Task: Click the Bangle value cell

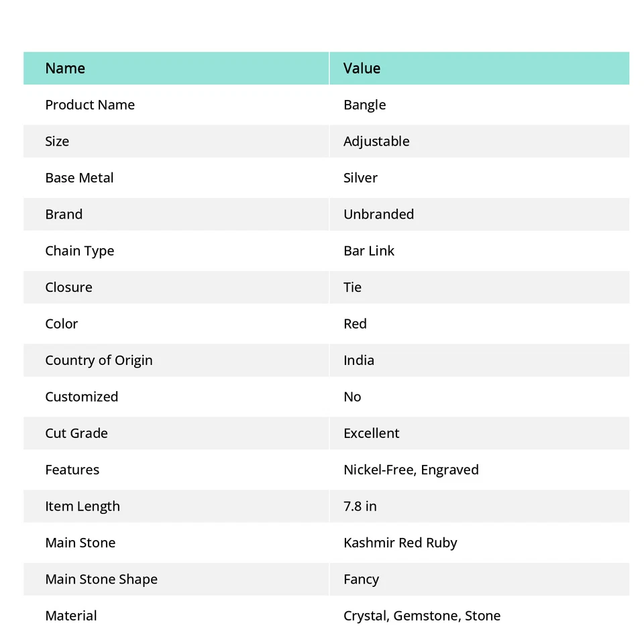Action: click(364, 105)
